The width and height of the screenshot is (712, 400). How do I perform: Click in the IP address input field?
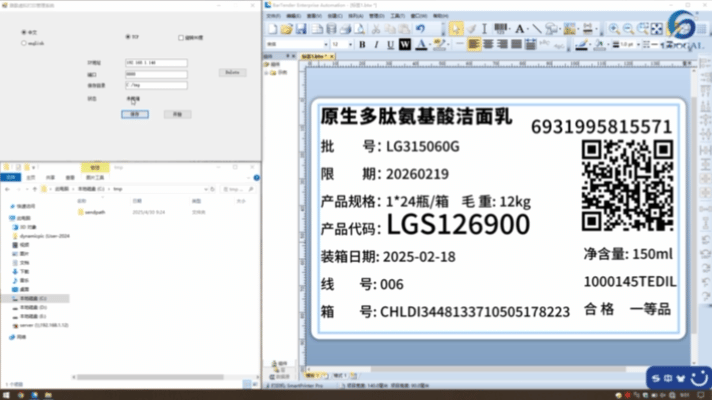157,63
